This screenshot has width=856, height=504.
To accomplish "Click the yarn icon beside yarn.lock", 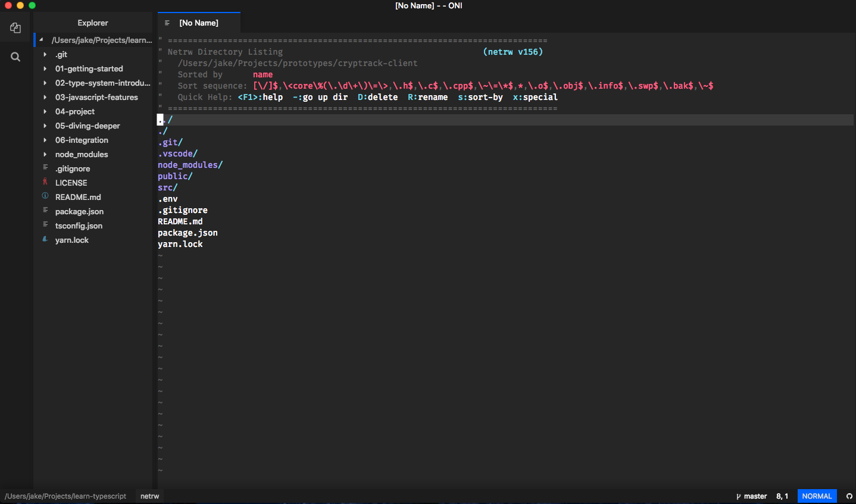I will 45,239.
